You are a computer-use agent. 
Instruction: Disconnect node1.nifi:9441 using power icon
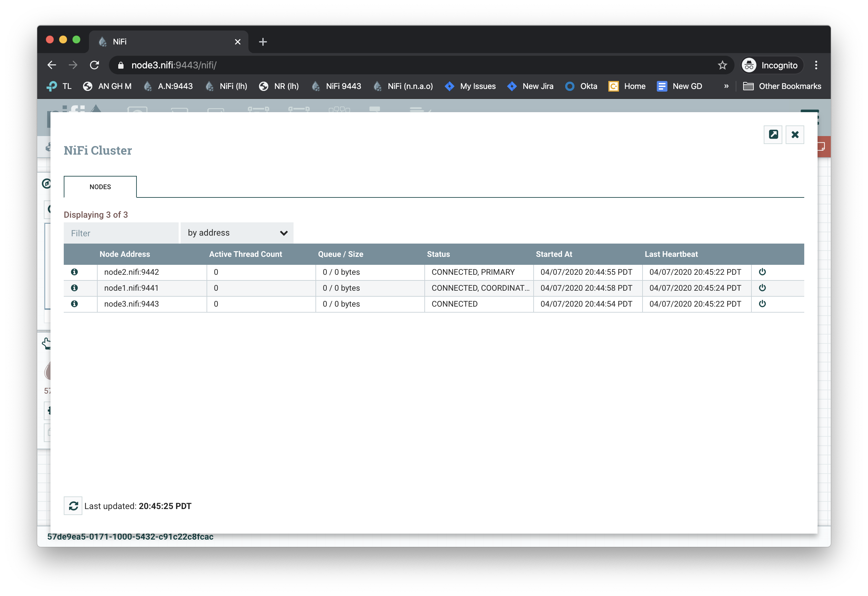pyautogui.click(x=762, y=288)
